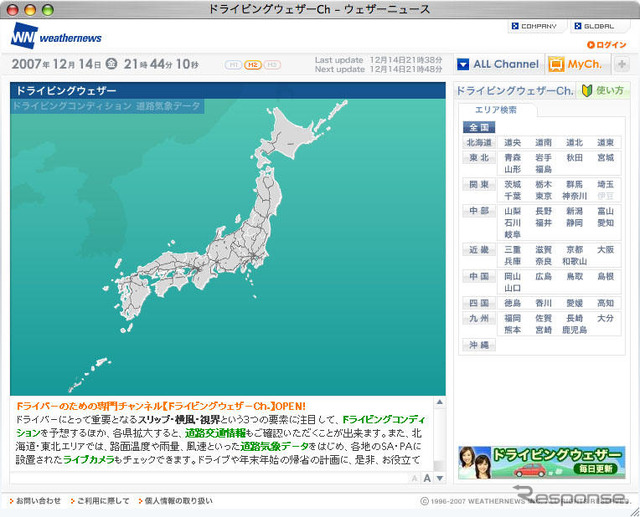Select 東京 prefecture
This screenshot has height=517, width=640.
(x=543, y=196)
